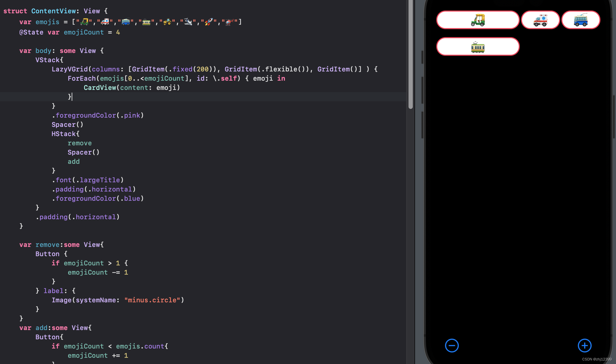616x364 pixels.
Task: Tap the plus circle add button
Action: coord(584,346)
